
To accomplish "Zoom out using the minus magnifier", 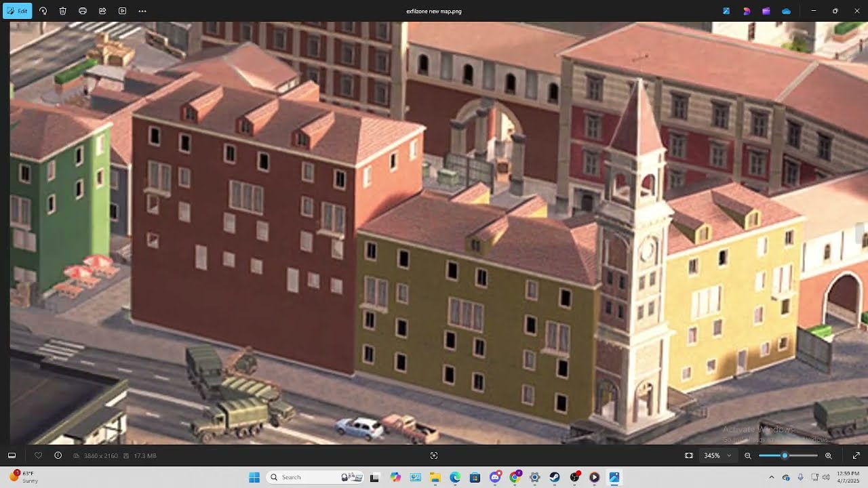I will (x=748, y=455).
